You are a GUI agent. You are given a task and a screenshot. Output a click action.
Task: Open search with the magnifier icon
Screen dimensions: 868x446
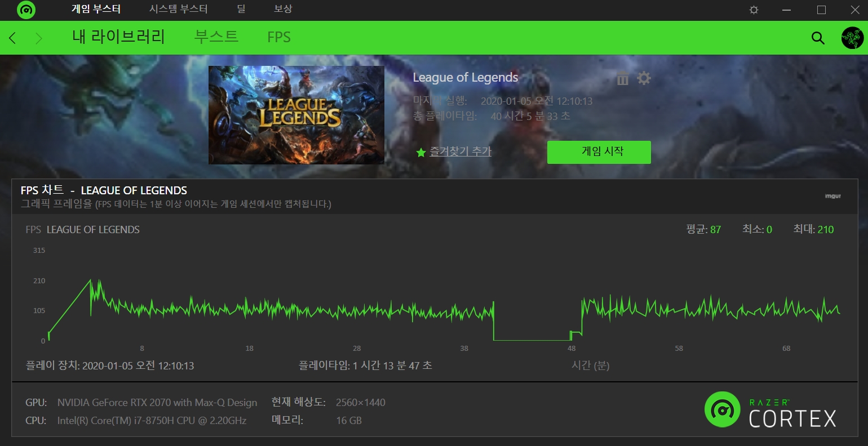point(818,38)
